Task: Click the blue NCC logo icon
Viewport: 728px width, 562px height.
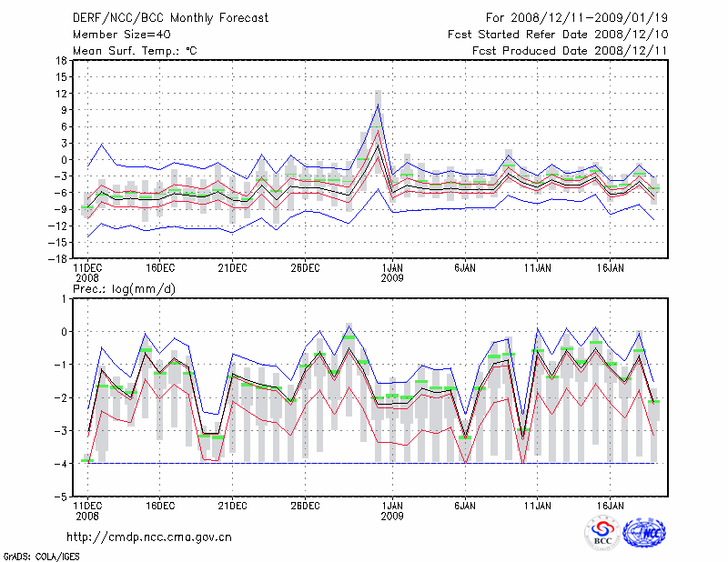Action: 644,533
